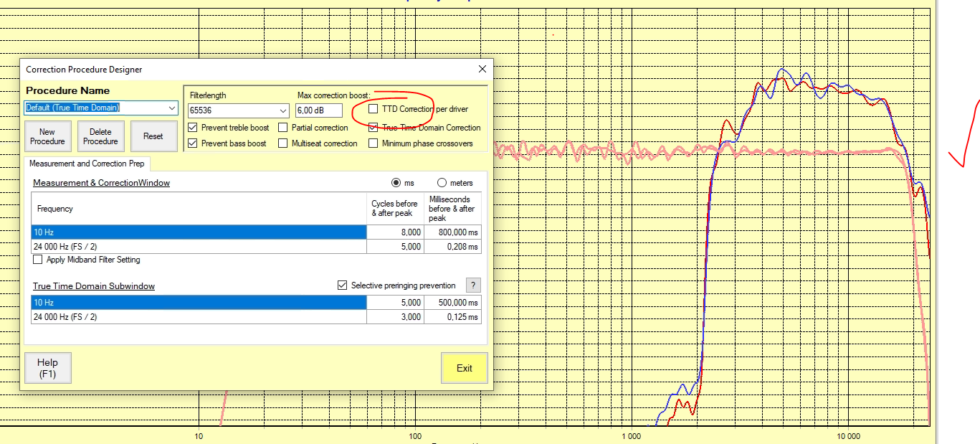Open Help (F1)
This screenshot has height=444, width=980.
47,368
